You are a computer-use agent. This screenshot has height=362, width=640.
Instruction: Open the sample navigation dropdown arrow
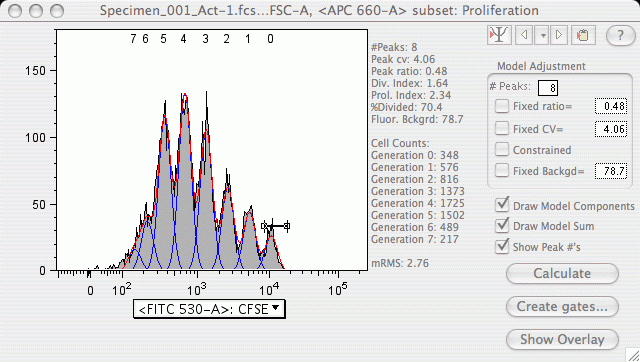tap(542, 35)
